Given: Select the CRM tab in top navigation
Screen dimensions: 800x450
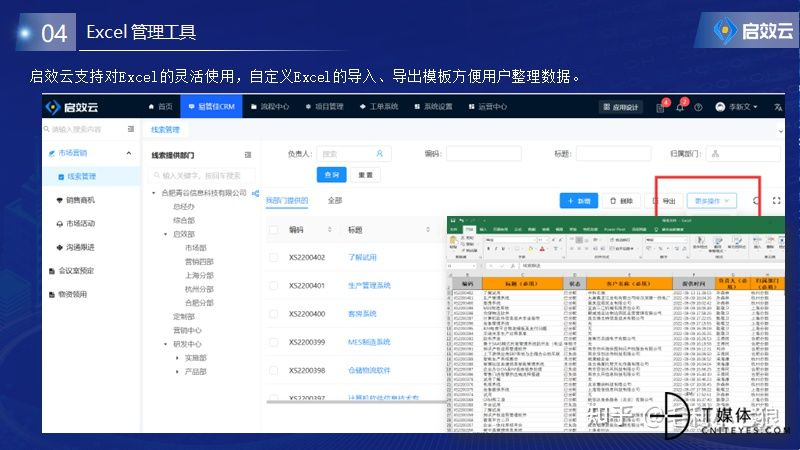Looking at the screenshot, I should [x=211, y=107].
